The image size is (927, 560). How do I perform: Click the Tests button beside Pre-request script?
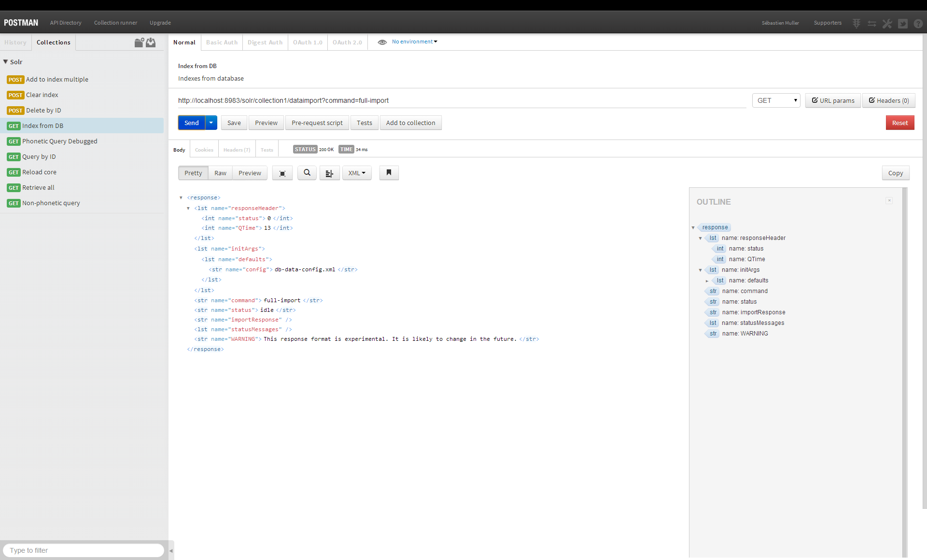(365, 123)
